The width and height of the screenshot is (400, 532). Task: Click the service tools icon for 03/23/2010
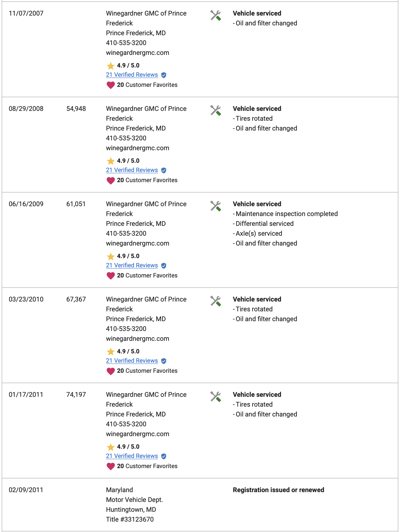(216, 301)
